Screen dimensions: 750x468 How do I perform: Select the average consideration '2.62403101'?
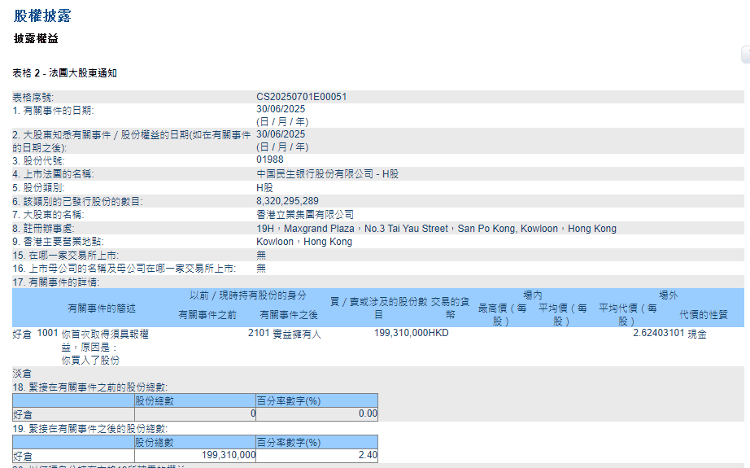click(659, 333)
